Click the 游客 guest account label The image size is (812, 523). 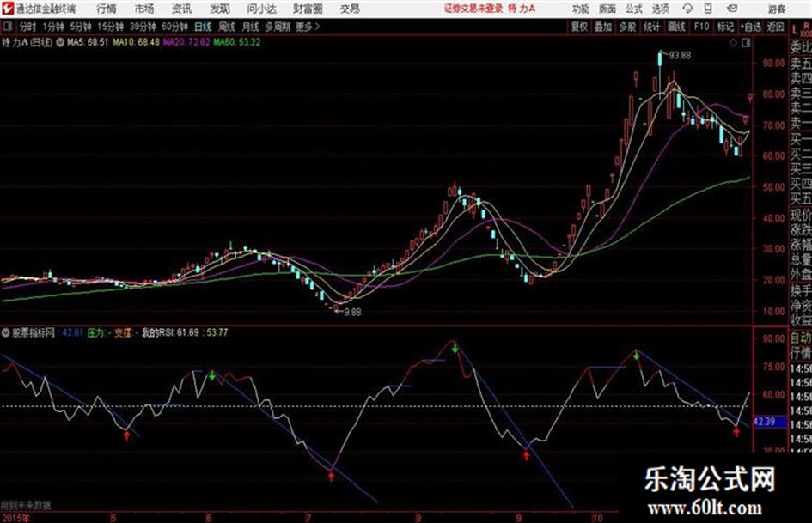point(776,9)
